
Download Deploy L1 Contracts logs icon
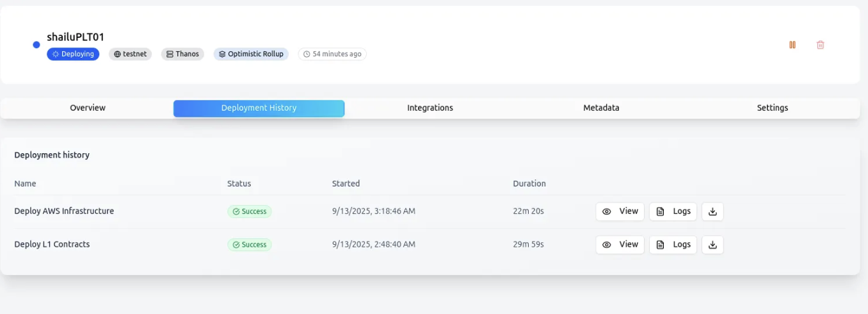pos(712,245)
